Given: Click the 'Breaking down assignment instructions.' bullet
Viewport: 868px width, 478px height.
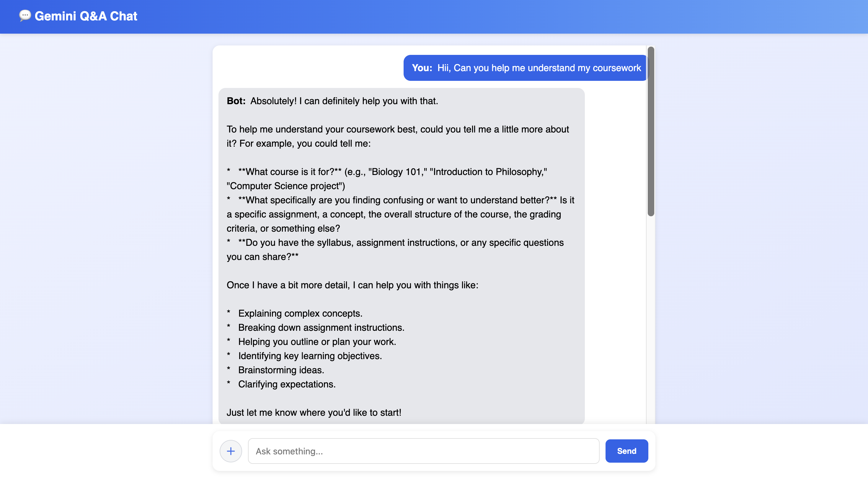Looking at the screenshot, I should [321, 328].
